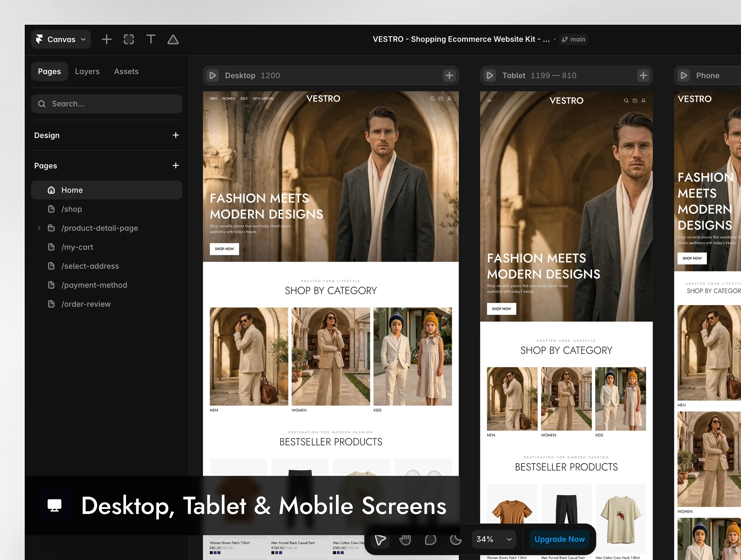Click the KIDS category image in Desktop frame

click(x=413, y=356)
